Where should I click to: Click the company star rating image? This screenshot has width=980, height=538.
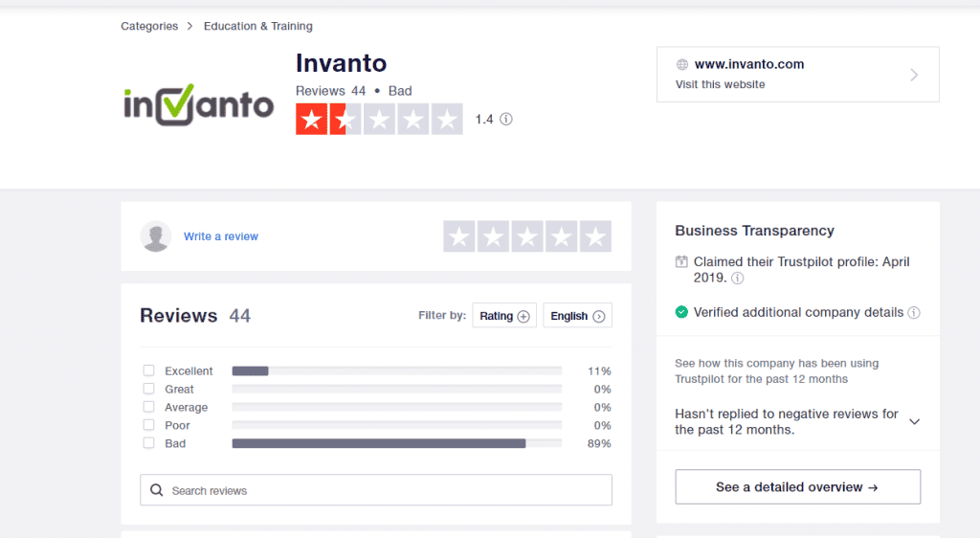379,119
